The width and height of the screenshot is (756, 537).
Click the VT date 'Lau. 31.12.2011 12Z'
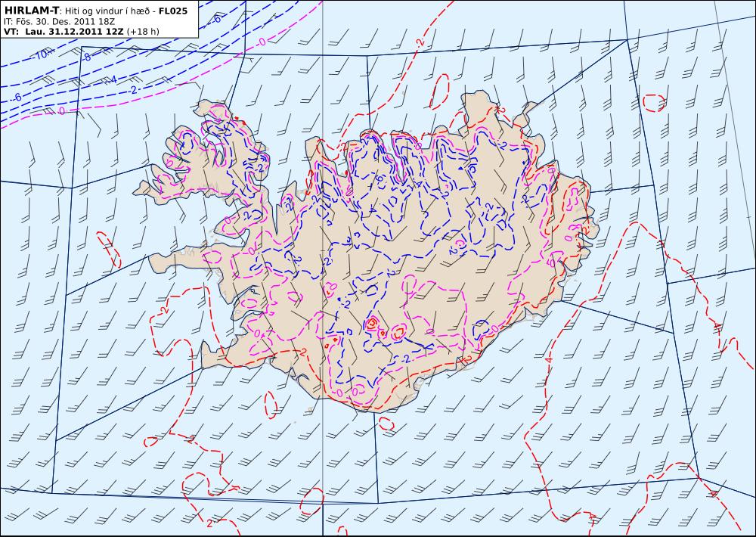coord(75,31)
